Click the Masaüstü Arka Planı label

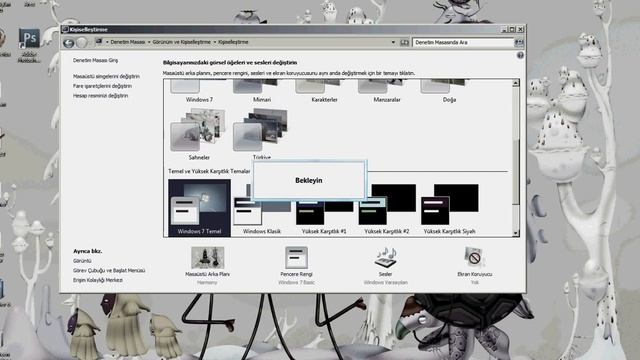coord(207,274)
